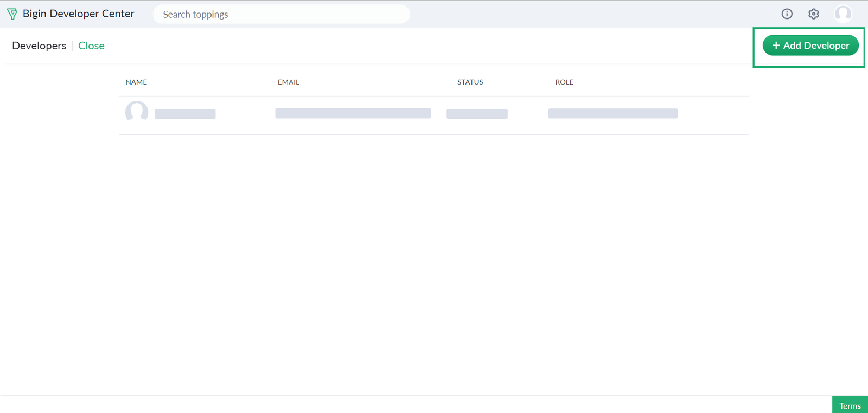Click the Developers page heading
This screenshot has width=868, height=413.
click(39, 46)
